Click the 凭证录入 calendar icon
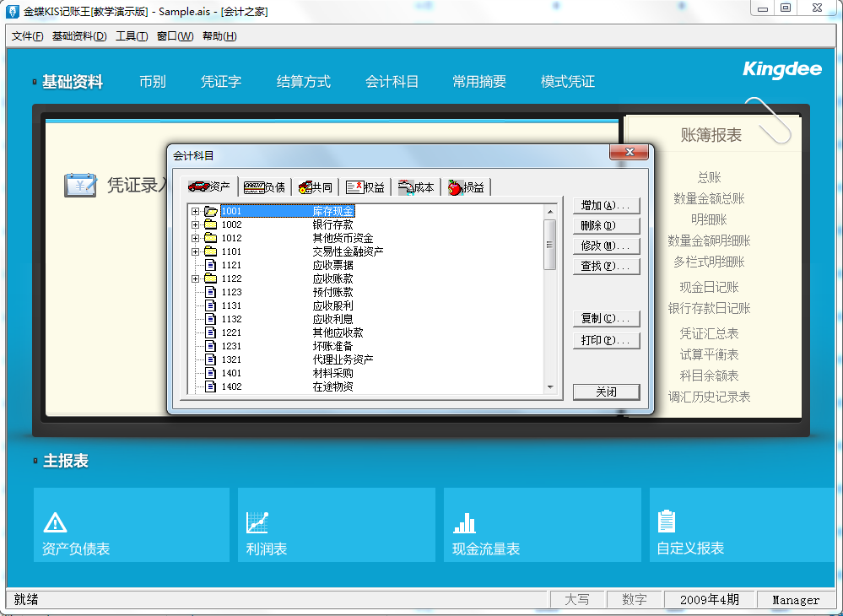Screen dimensions: 843x616 81,185
